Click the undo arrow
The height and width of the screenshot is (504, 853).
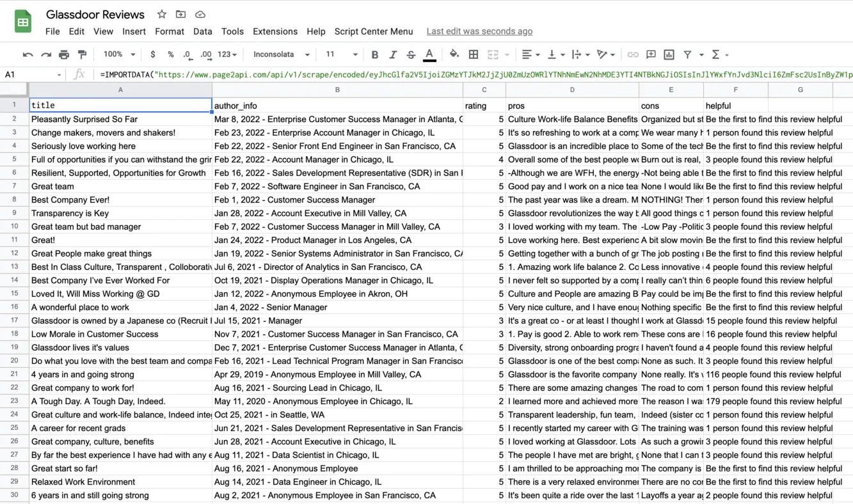coord(28,54)
